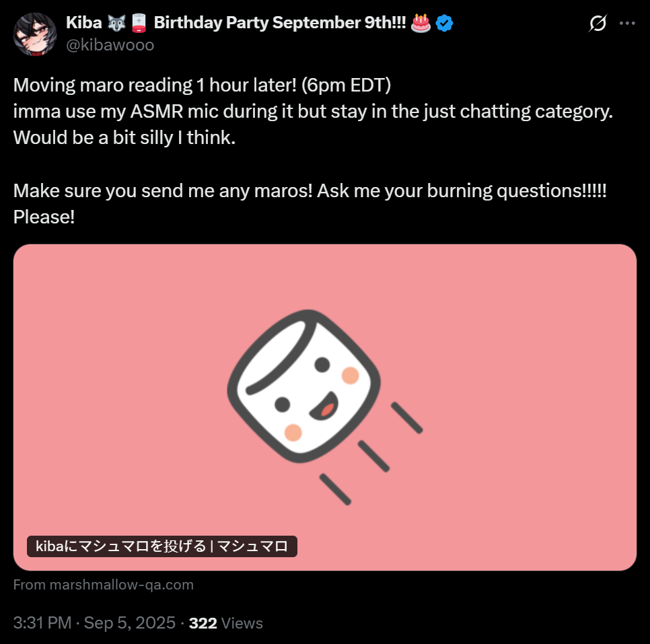Click the smiling marshmallow character illustration
Viewport: 650px width, 644px height.
pyautogui.click(x=305, y=390)
